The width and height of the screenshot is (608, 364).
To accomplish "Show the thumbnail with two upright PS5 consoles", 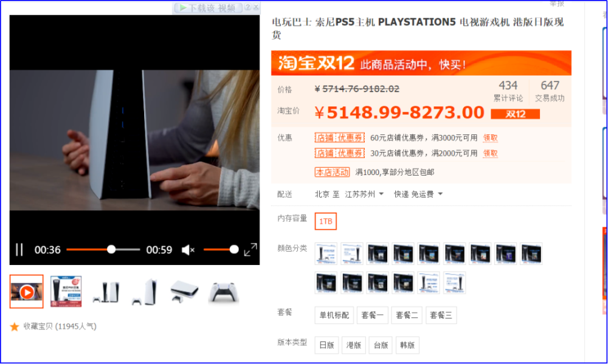I will click(x=106, y=292).
